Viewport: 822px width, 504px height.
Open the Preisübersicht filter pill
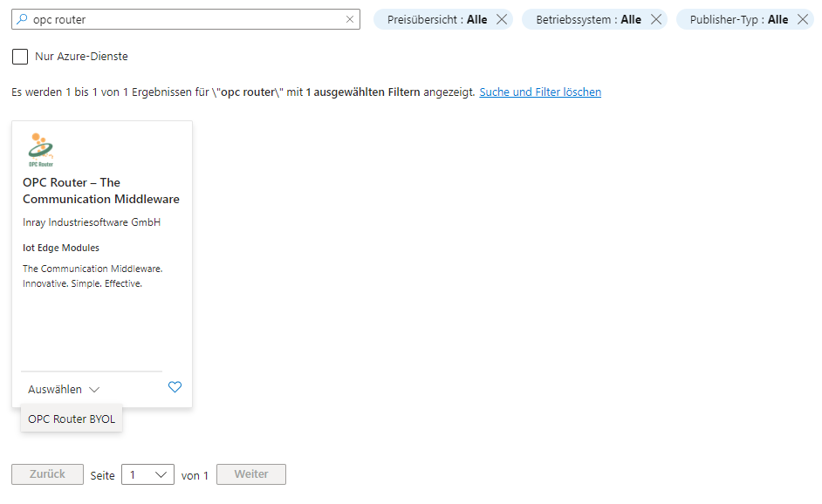[435, 19]
